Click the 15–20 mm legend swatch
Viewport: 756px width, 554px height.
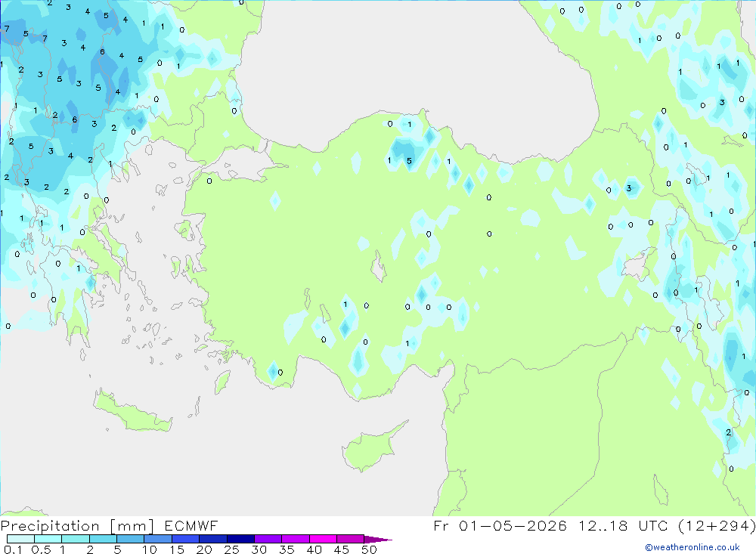pos(185,539)
